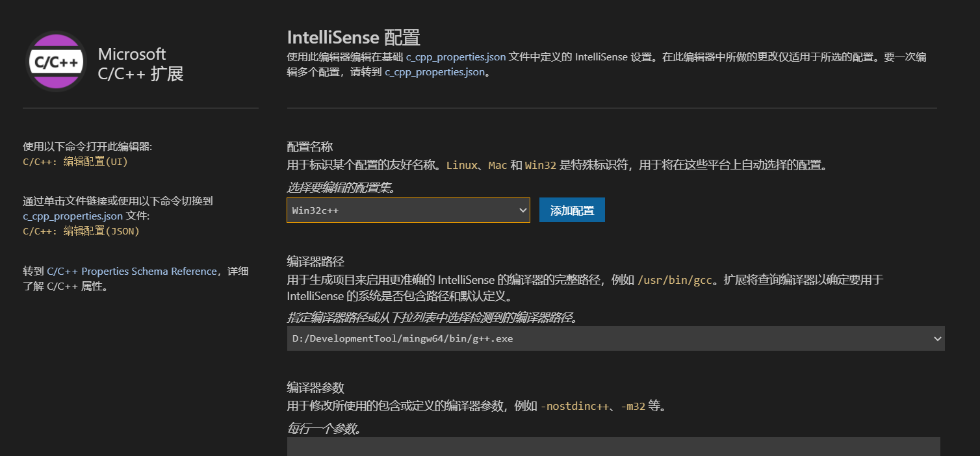Click the 每行一个参数 hint text

[x=324, y=429]
